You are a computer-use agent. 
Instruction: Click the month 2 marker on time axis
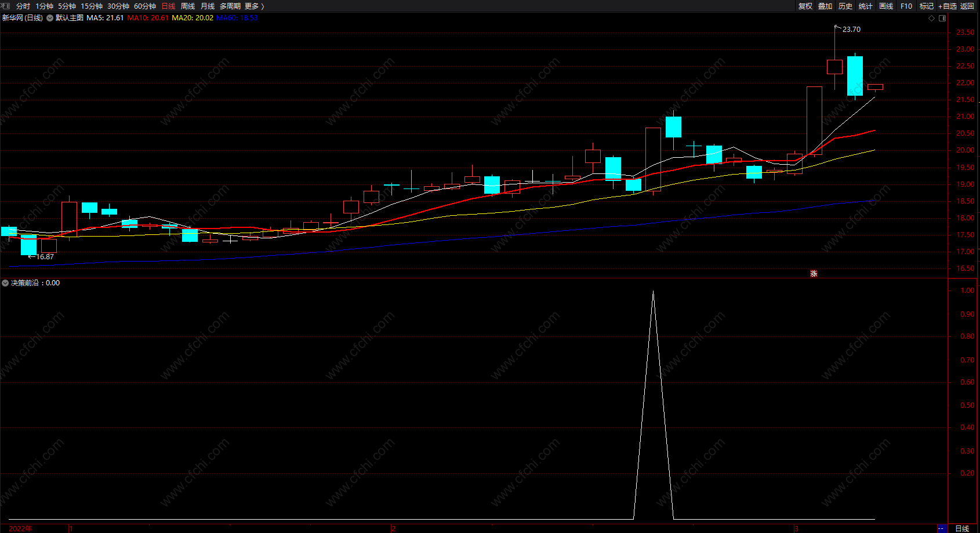[393, 528]
